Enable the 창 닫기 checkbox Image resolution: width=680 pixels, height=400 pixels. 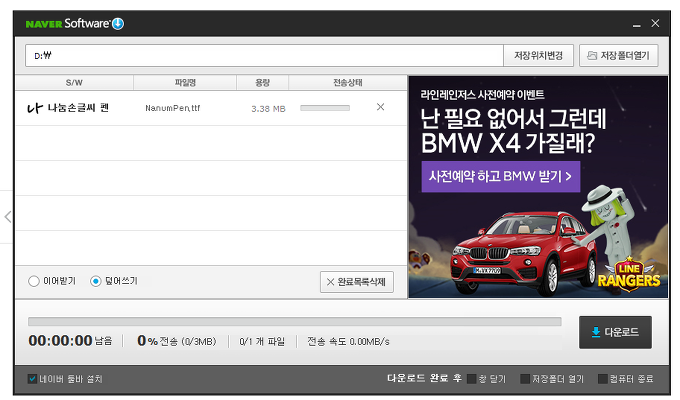pos(471,379)
